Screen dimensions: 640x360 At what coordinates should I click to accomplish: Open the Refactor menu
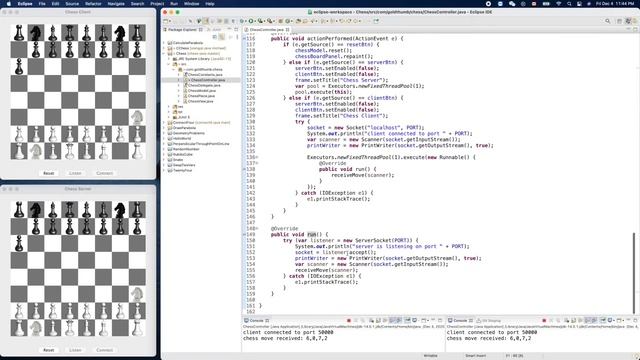click(x=93, y=4)
